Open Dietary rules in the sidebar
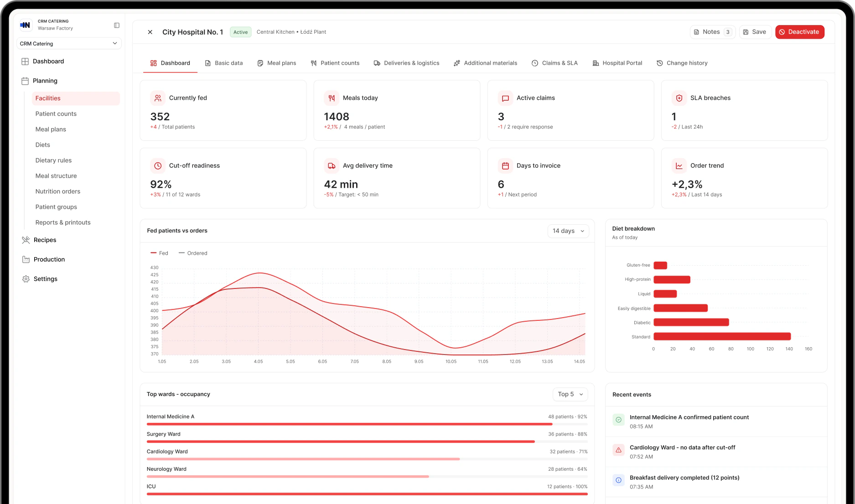 click(53, 160)
